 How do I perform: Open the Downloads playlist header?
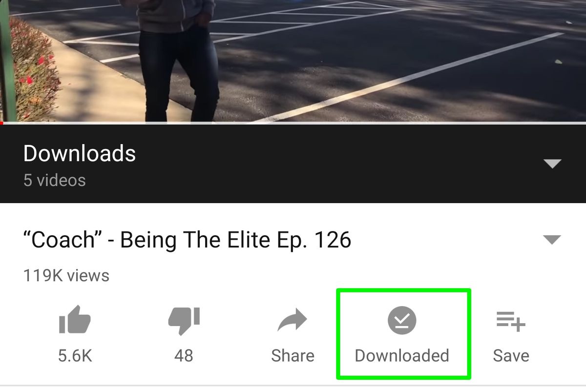[293, 164]
